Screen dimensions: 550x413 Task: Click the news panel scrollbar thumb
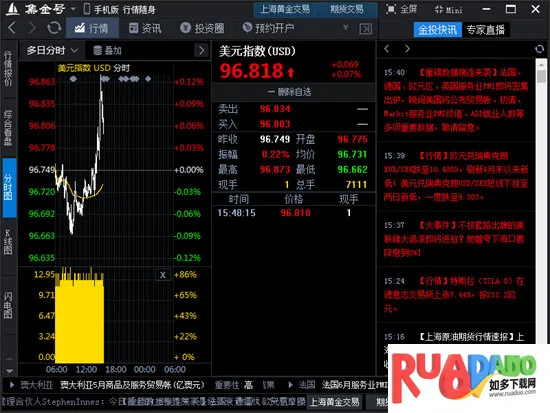click(542, 76)
